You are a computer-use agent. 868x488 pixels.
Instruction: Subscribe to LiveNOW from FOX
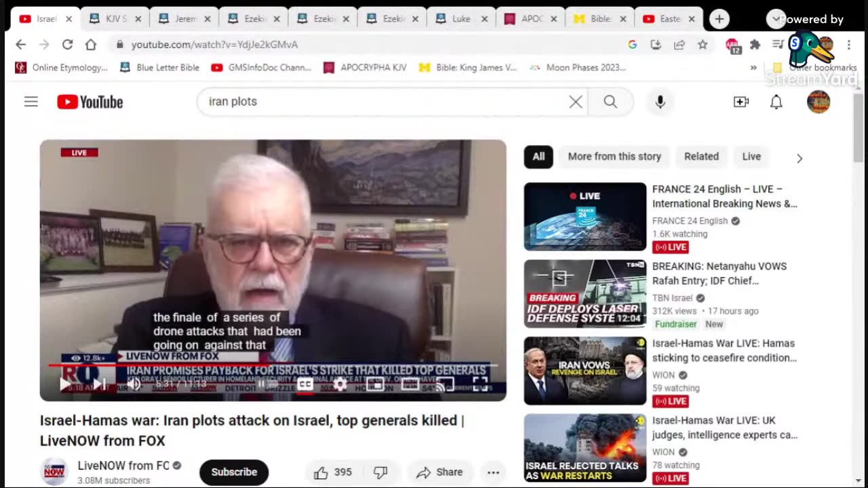[234, 472]
